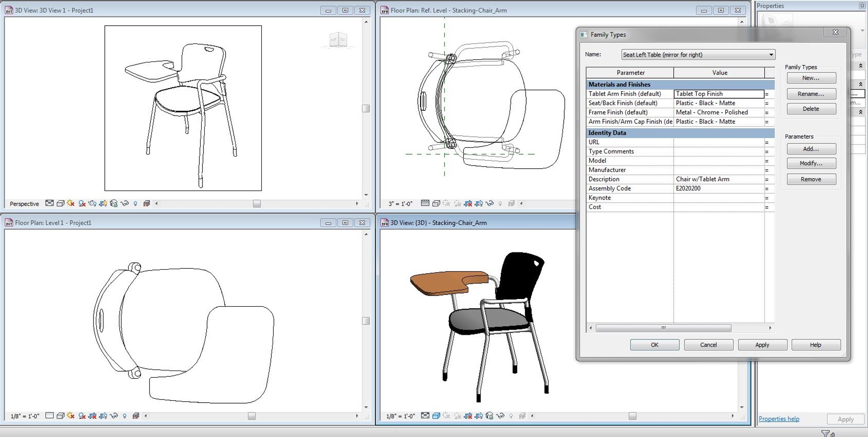Click Add... parameter button

coord(811,149)
